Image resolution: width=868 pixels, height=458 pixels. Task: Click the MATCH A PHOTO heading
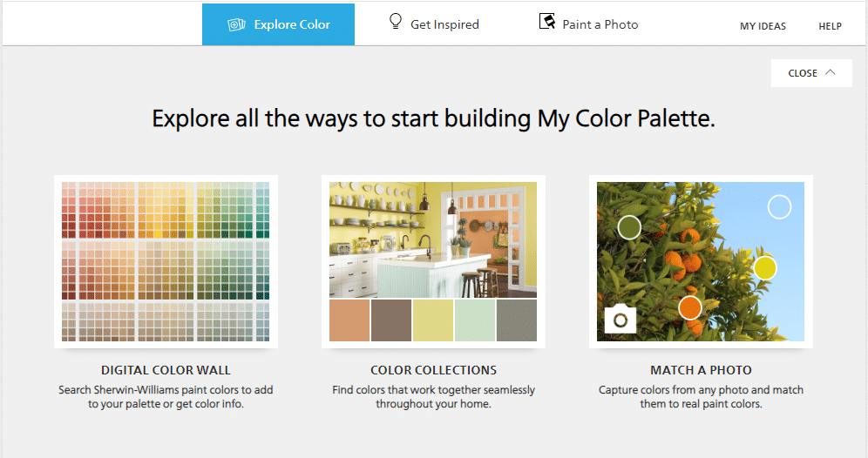(701, 370)
